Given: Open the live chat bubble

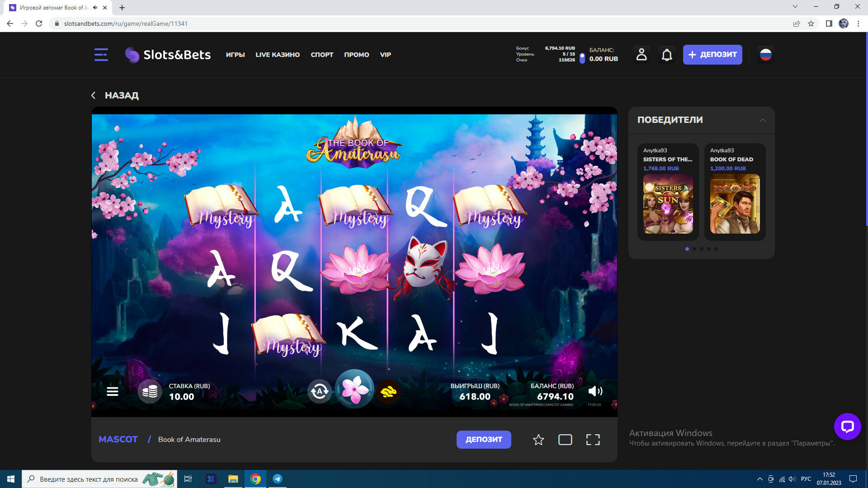Looking at the screenshot, I should point(847,426).
